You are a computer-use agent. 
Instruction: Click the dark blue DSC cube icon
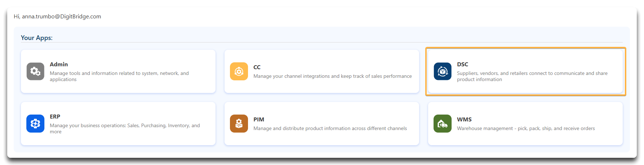443,71
